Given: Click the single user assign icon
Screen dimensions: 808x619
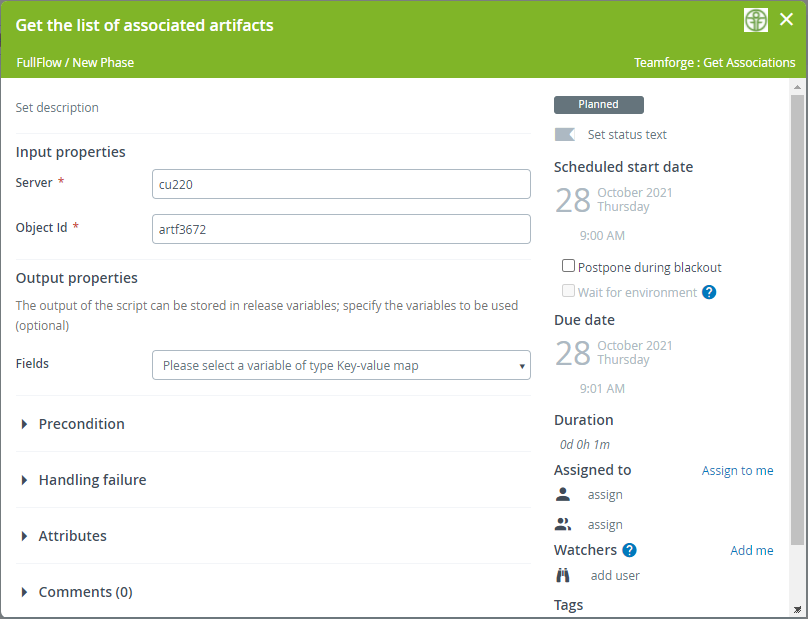Looking at the screenshot, I should pos(563,494).
